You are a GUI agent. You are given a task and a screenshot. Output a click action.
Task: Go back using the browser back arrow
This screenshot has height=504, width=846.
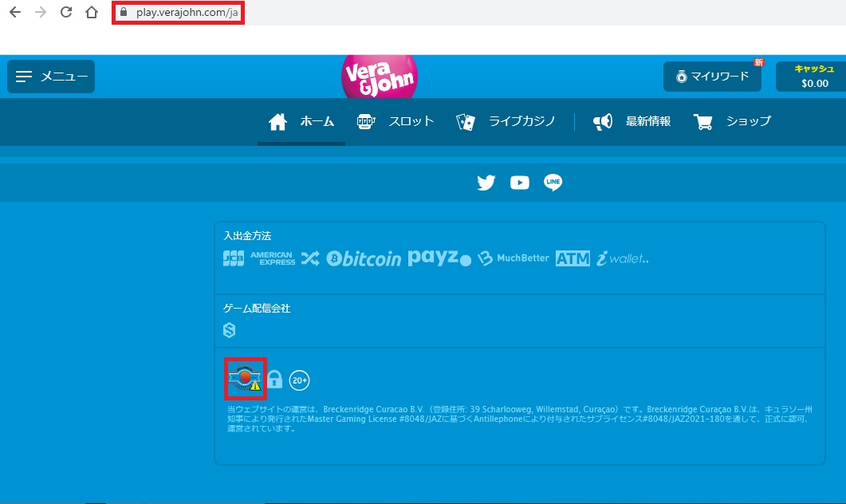15,12
